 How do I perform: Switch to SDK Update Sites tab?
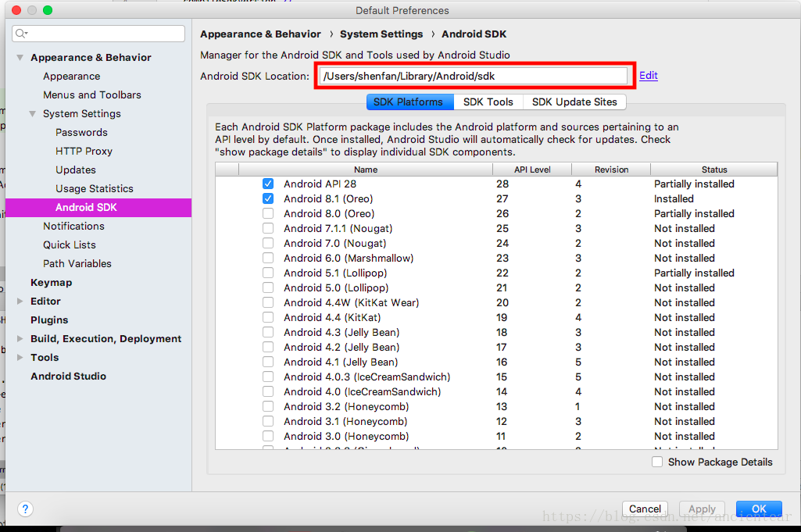[x=574, y=102]
